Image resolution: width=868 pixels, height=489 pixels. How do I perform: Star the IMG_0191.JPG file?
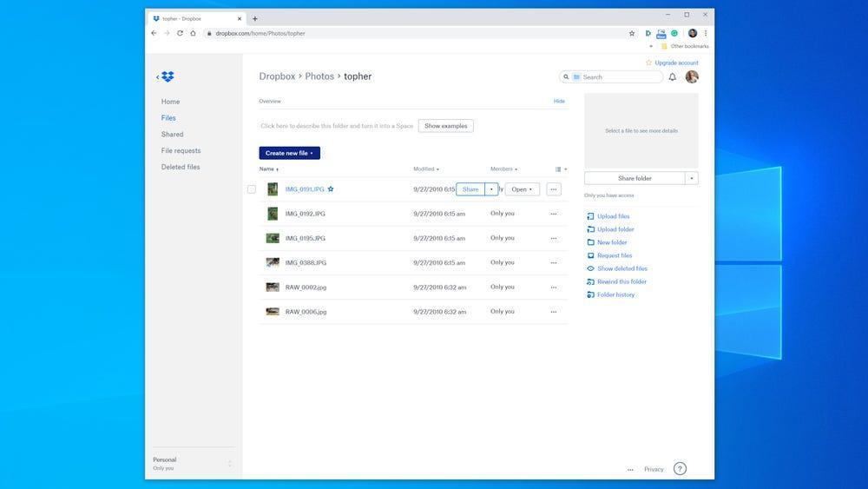tap(331, 188)
